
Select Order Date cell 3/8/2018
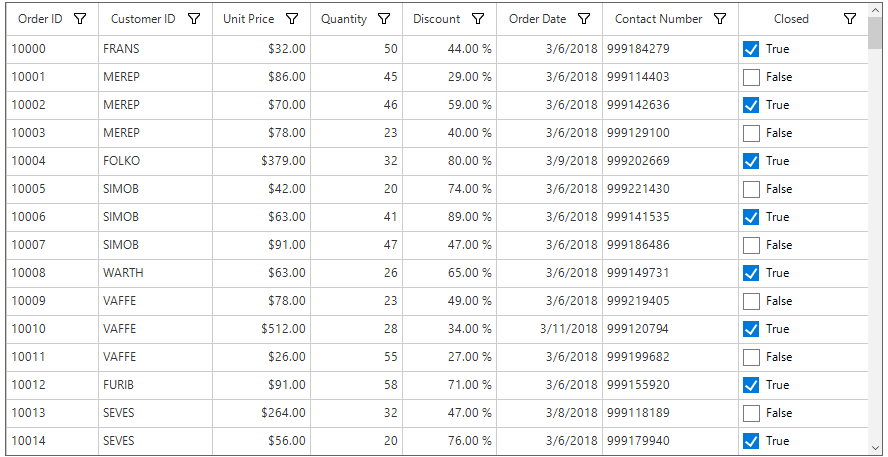pyautogui.click(x=549, y=414)
